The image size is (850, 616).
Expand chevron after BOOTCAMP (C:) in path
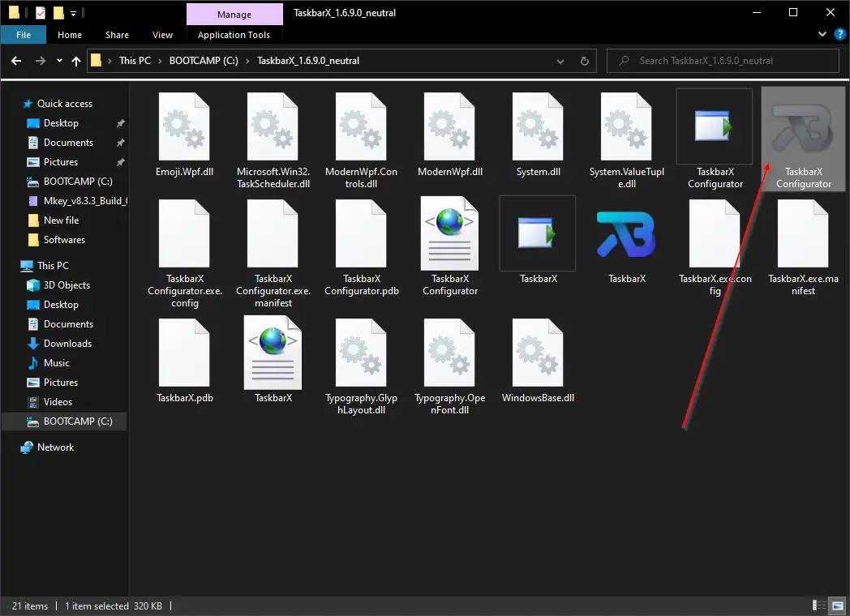(247, 61)
